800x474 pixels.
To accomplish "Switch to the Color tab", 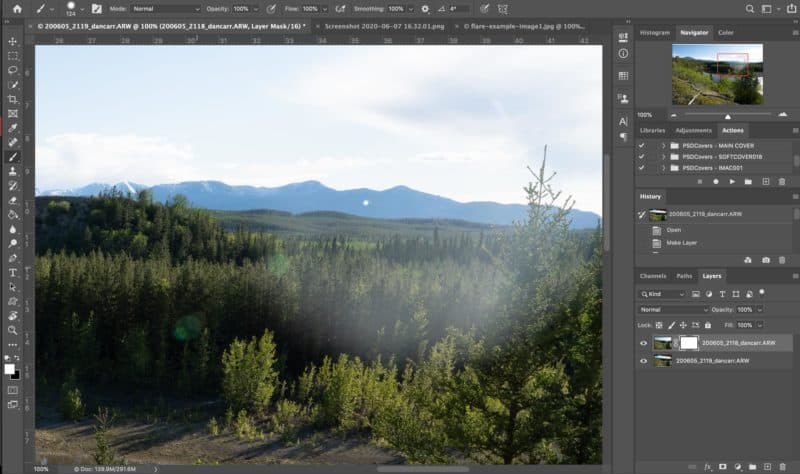I will coord(726,33).
